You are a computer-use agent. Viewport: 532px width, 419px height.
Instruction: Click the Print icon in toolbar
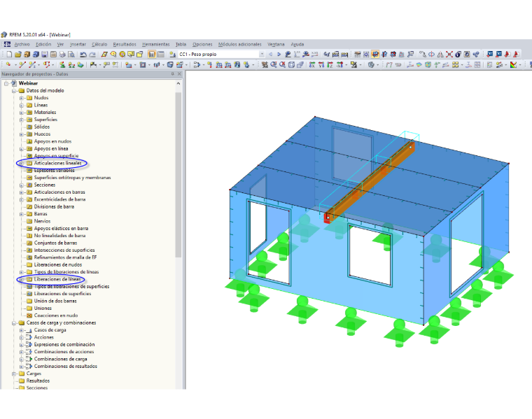point(62,55)
